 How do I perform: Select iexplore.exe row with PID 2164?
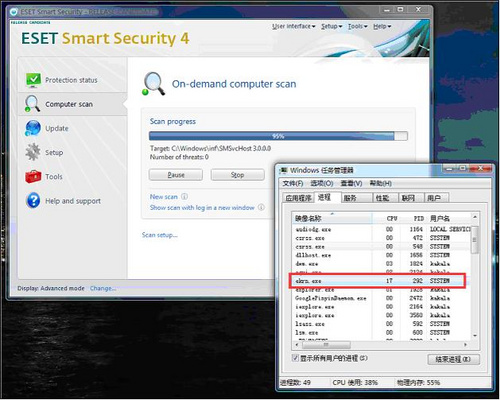(381, 307)
